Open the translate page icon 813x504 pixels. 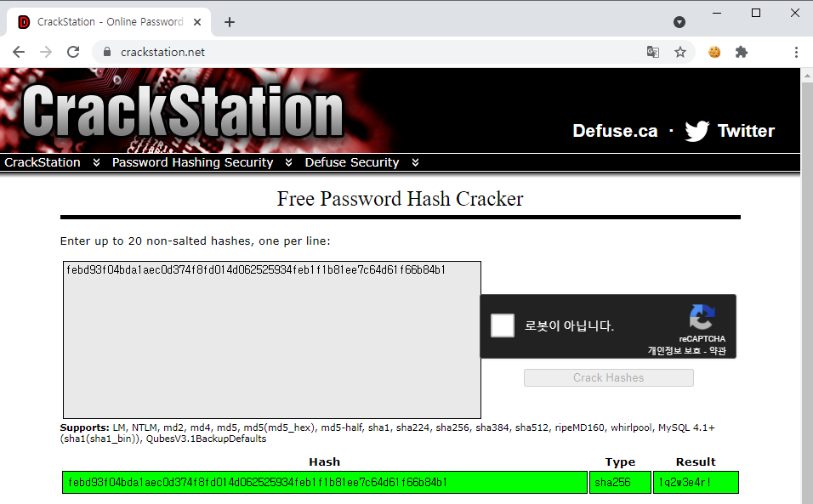pyautogui.click(x=653, y=52)
